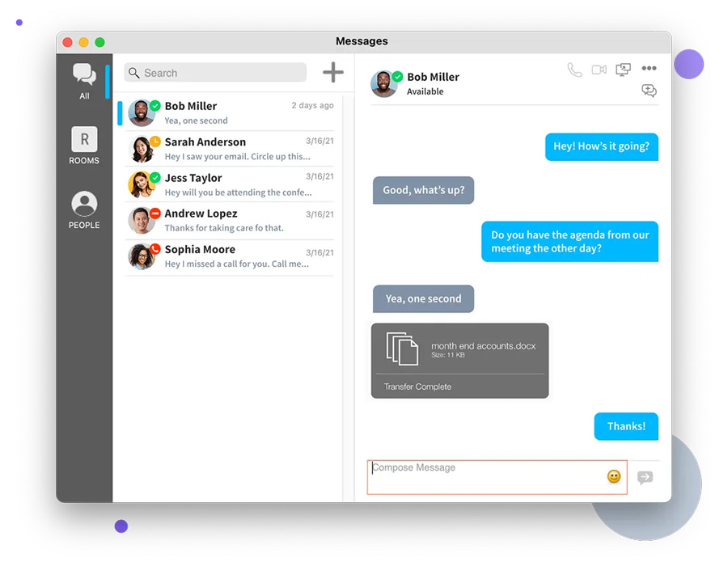
Task: Close the Messages window
Action: pyautogui.click(x=68, y=42)
